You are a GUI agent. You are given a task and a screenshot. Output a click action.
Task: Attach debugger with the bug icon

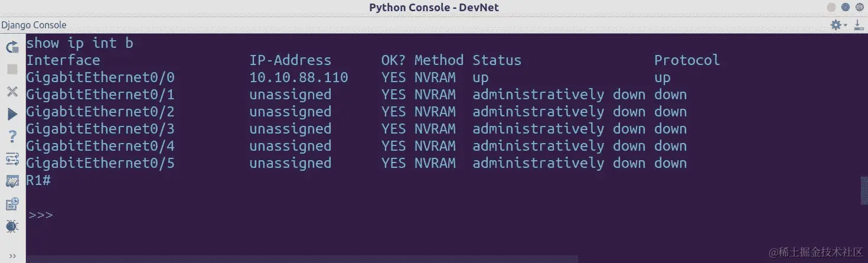[x=12, y=226]
